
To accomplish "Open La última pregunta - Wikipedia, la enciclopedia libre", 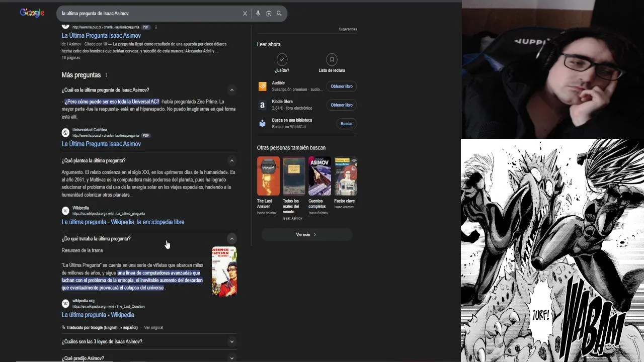I will coord(123,222).
